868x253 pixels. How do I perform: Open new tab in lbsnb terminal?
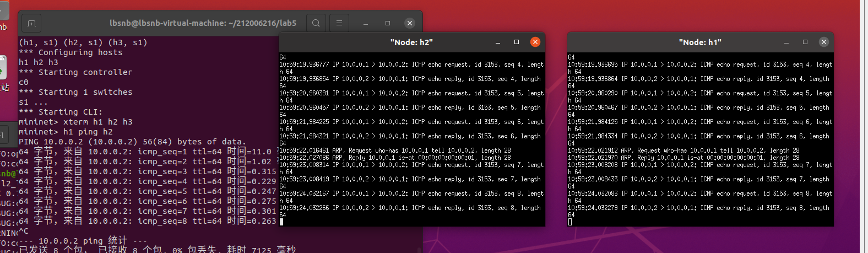point(31,23)
